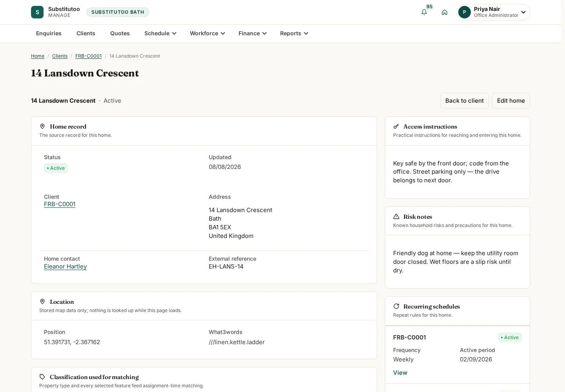Go to Clients in the navigation bar
This screenshot has width=565, height=392.
pos(86,33)
